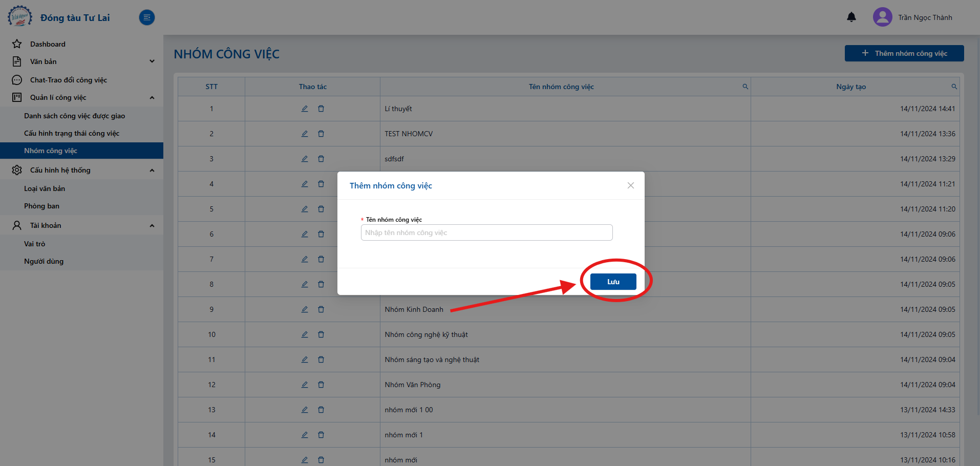Click the user avatar icon
Screen dimensions: 980x466
coord(883,17)
